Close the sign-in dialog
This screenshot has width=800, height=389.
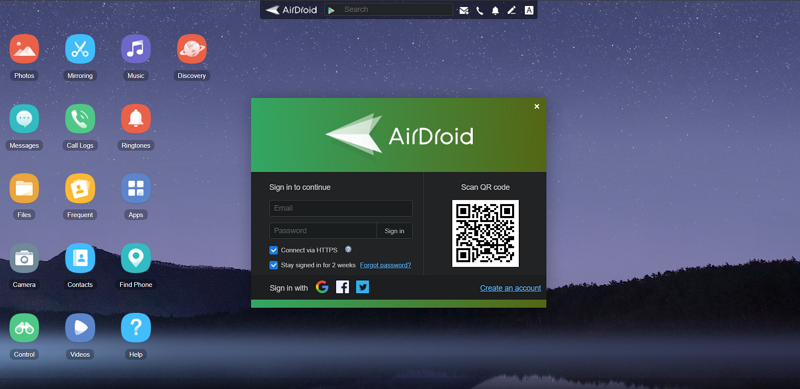pyautogui.click(x=537, y=106)
